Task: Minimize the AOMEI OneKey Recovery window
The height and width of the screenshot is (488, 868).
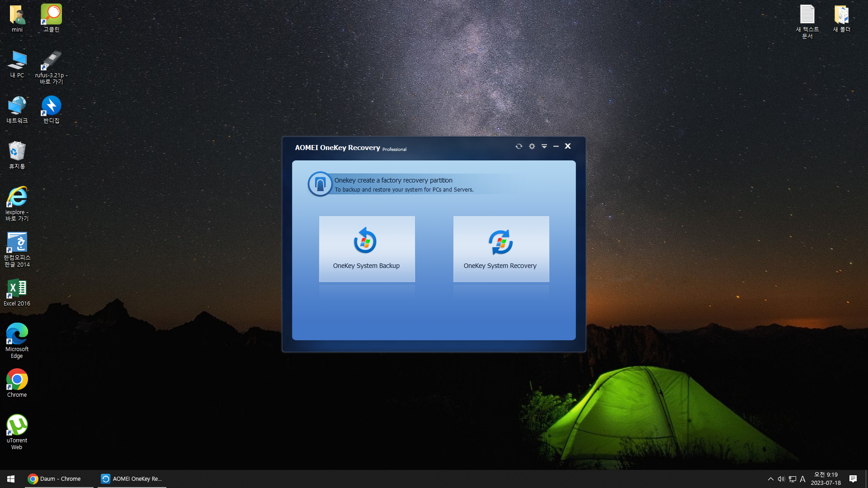Action: (x=556, y=146)
